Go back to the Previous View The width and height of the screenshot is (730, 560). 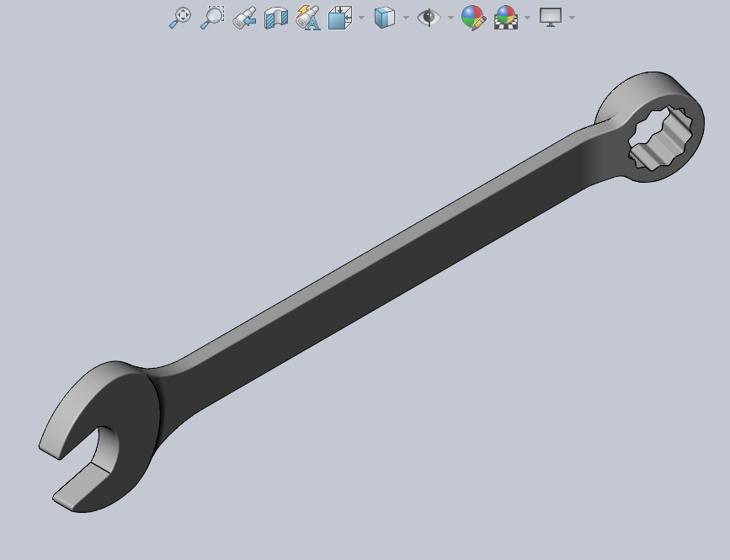(x=244, y=18)
